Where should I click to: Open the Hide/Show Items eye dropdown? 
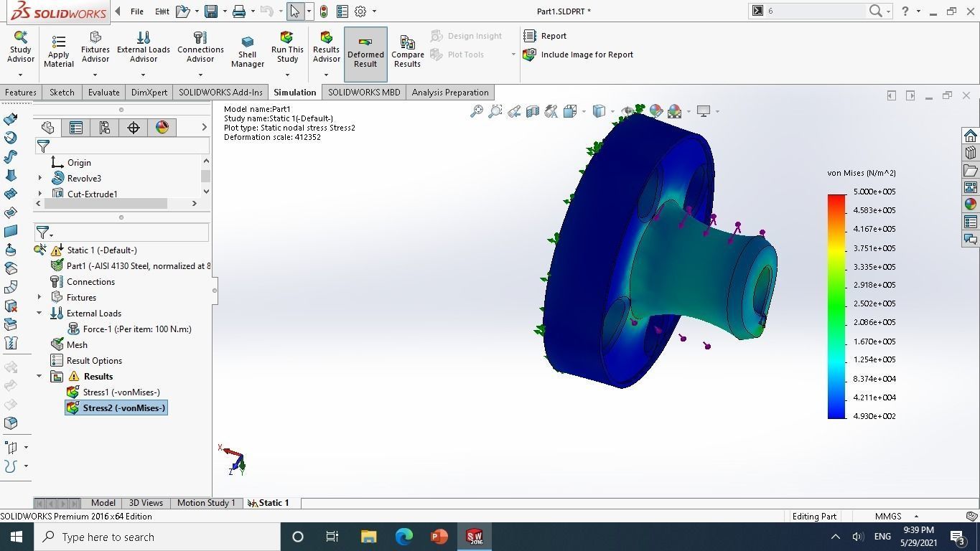631,111
